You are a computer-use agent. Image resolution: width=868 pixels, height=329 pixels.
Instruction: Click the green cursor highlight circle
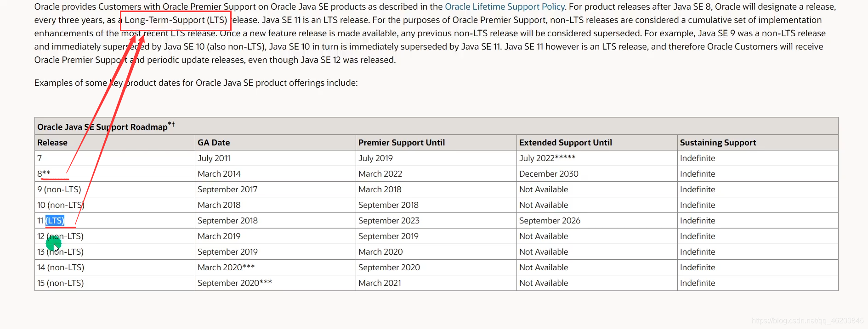(54, 243)
